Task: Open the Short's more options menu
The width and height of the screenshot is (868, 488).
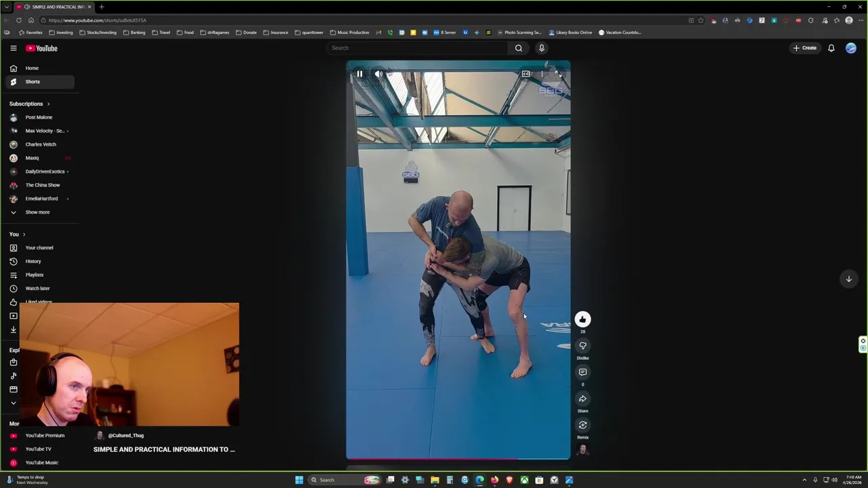Action: (542, 74)
